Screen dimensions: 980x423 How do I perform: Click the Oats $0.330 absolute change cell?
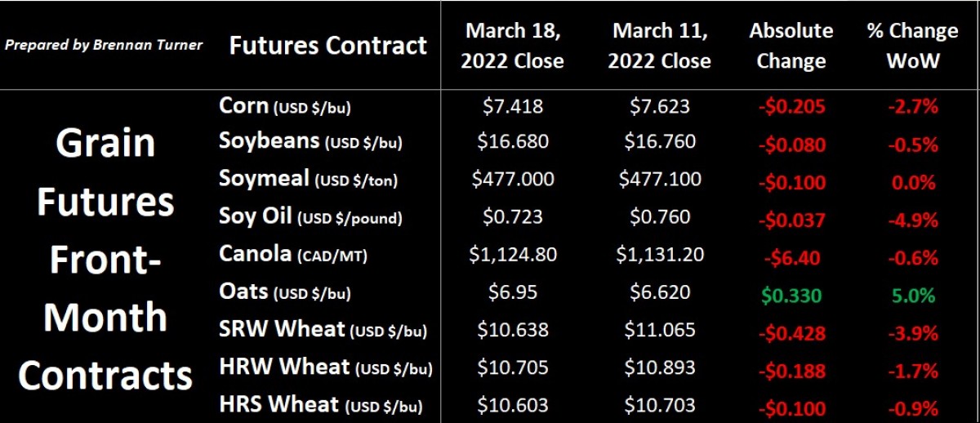tap(791, 295)
